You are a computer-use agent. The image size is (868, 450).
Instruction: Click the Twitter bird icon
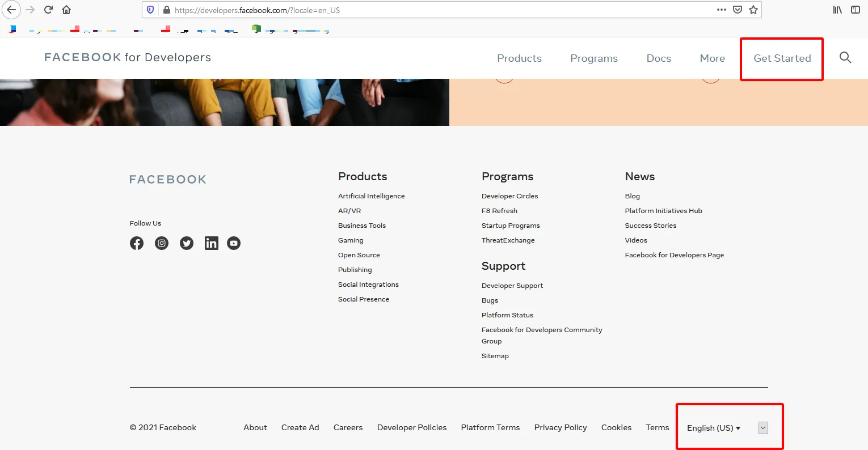pyautogui.click(x=187, y=243)
